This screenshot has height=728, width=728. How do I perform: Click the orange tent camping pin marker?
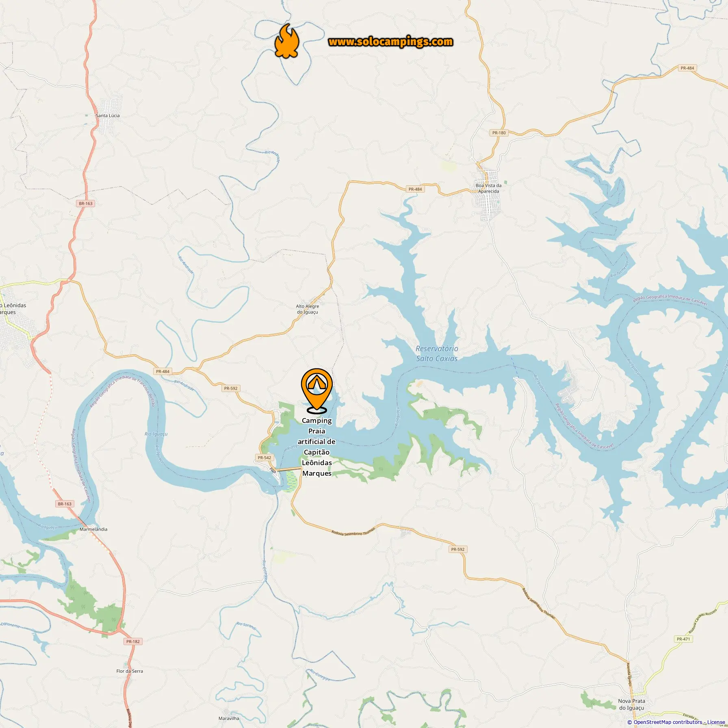(316, 390)
